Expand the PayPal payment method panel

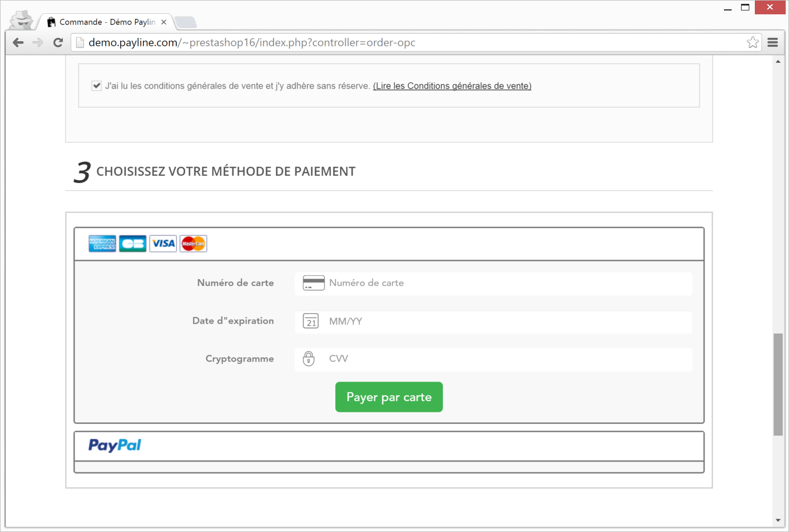[389, 446]
